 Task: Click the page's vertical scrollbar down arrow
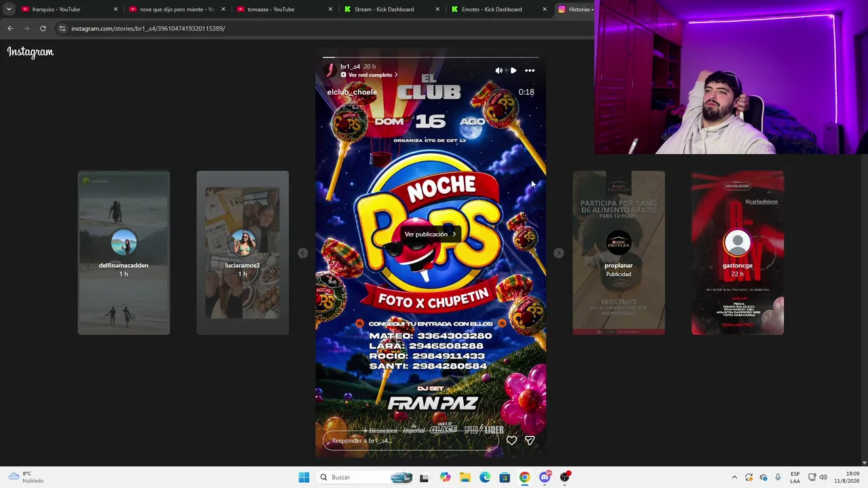click(864, 463)
